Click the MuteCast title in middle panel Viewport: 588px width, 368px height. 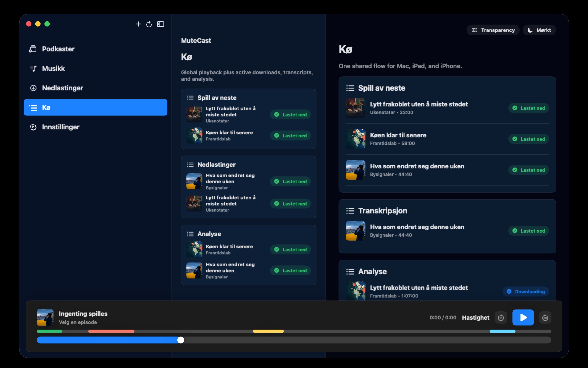196,41
